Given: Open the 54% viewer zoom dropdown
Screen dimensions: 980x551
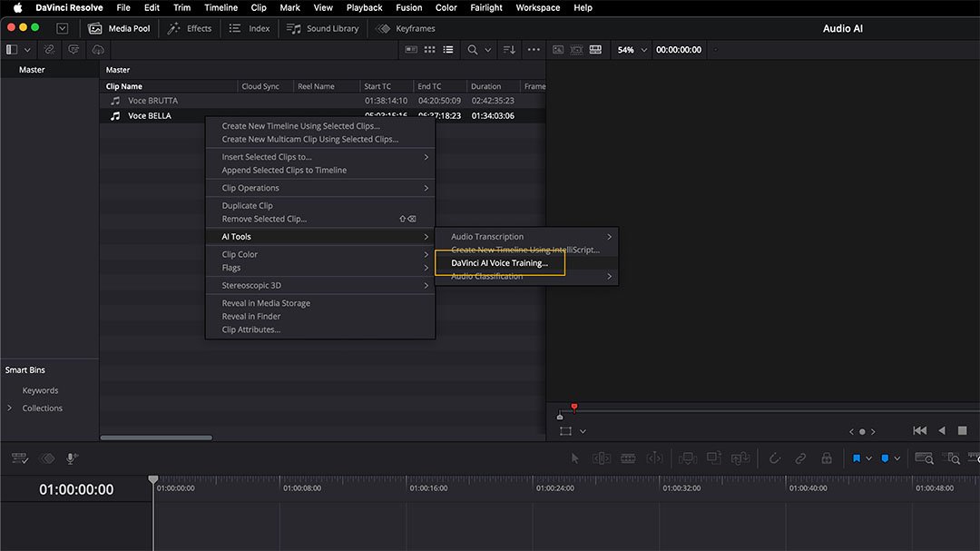Looking at the screenshot, I should click(x=632, y=49).
